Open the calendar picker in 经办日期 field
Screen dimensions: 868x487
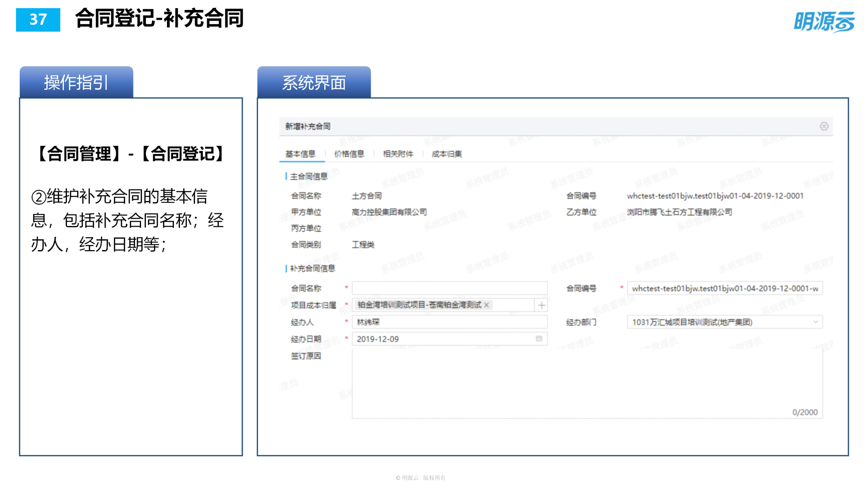pos(539,338)
